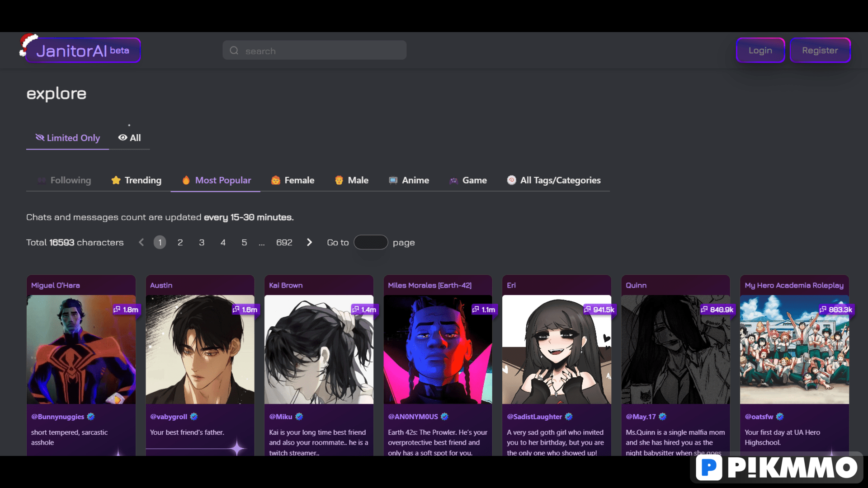Click the 803.3k badge on My Hero Academia
Image resolution: width=868 pixels, height=488 pixels.
pos(836,310)
